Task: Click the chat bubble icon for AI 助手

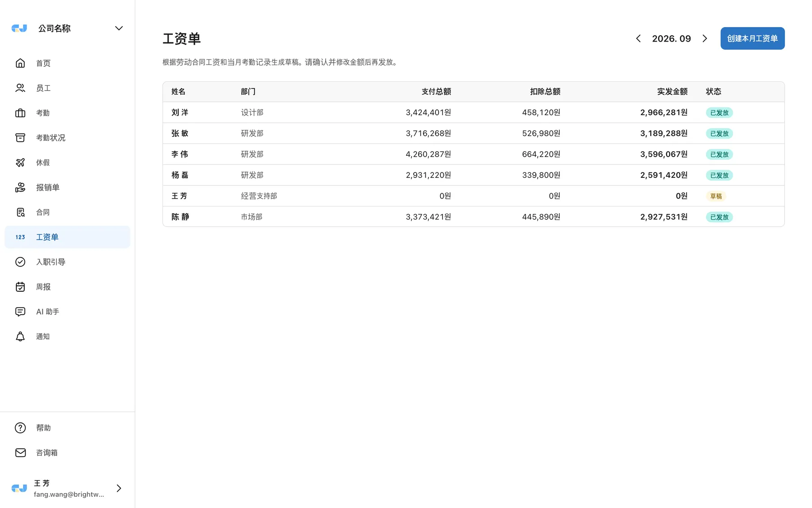Action: tap(20, 312)
